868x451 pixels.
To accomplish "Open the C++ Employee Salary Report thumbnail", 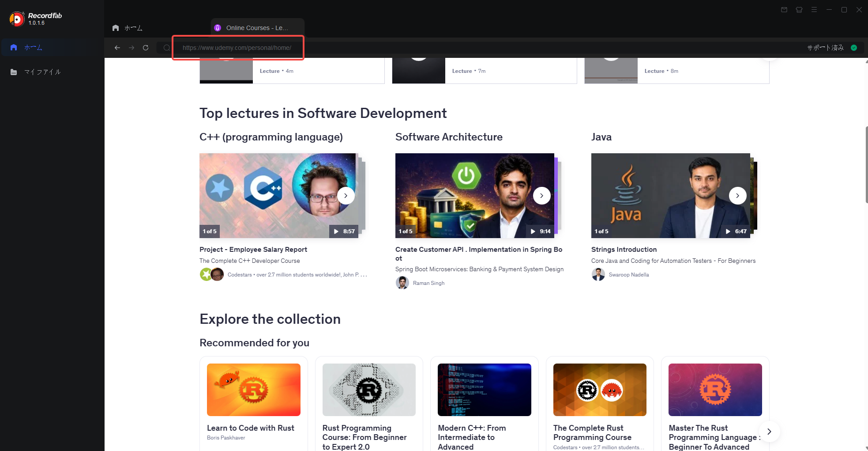I will pos(279,196).
